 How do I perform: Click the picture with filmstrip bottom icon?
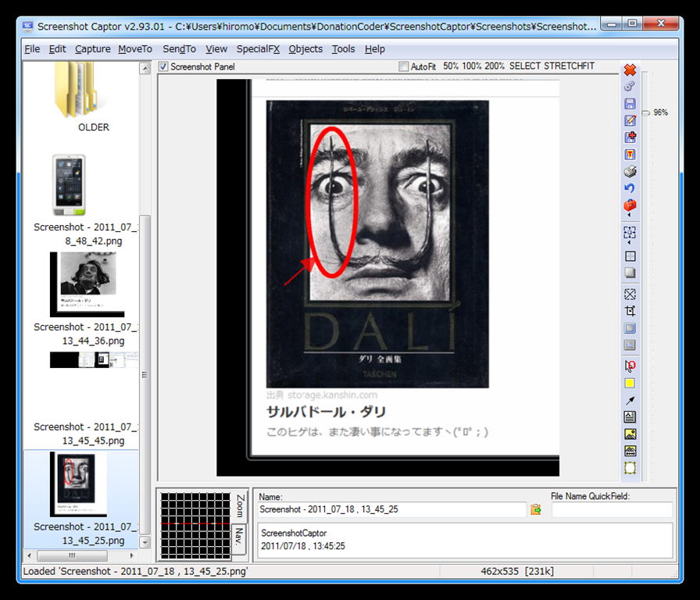point(630,451)
